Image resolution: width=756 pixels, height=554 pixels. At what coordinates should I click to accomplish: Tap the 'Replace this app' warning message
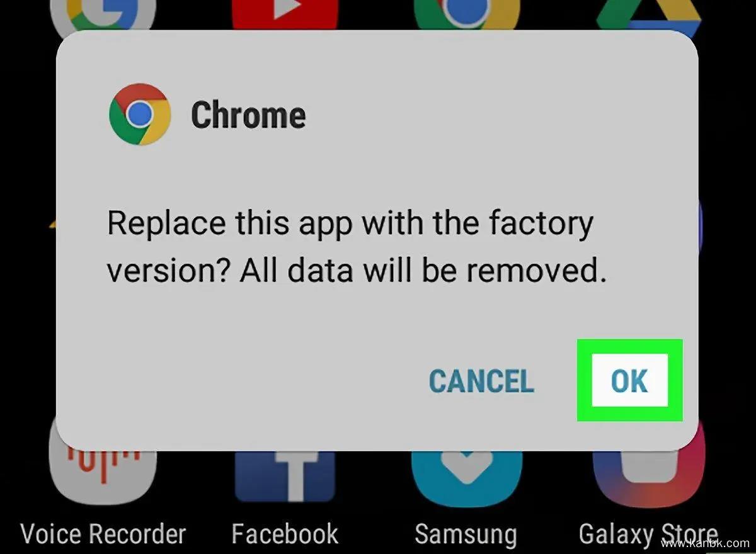pos(356,247)
